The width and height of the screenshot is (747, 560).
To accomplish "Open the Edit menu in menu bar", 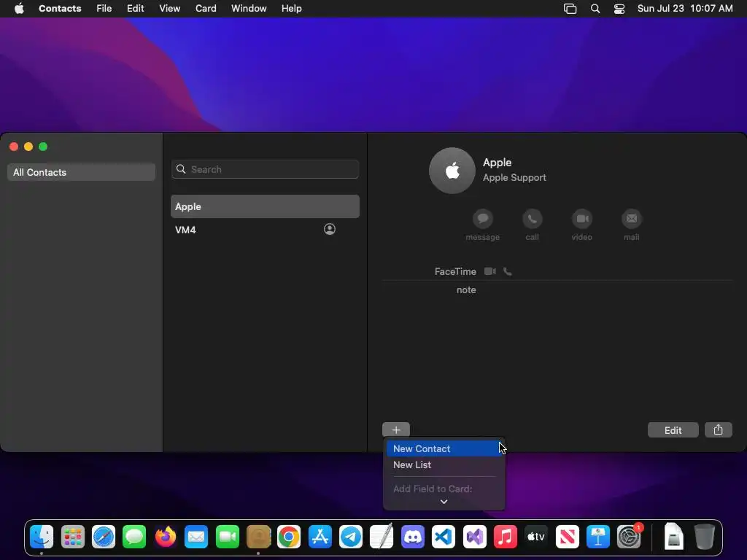I will [x=135, y=9].
